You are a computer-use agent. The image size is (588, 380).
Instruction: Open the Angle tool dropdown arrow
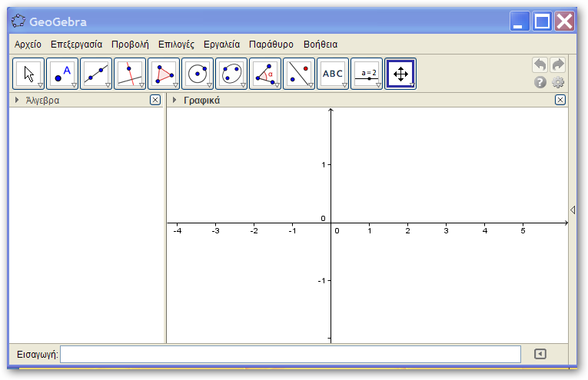click(277, 85)
